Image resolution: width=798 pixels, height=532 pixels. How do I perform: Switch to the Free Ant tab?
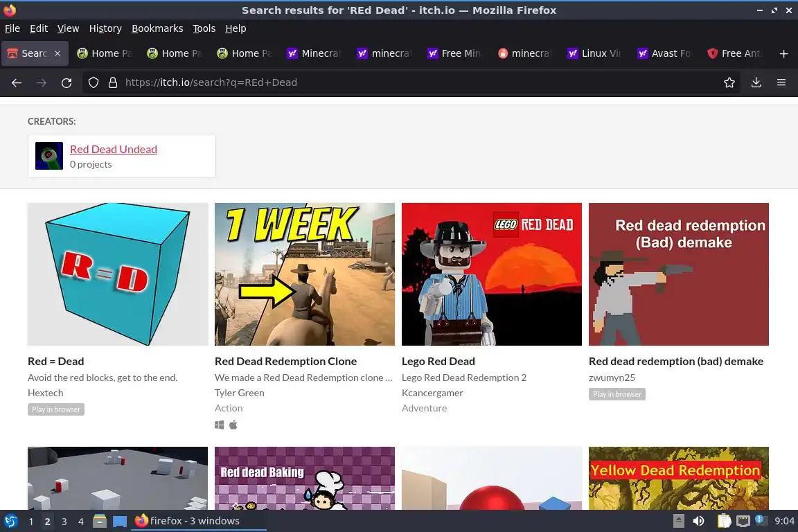click(x=735, y=53)
